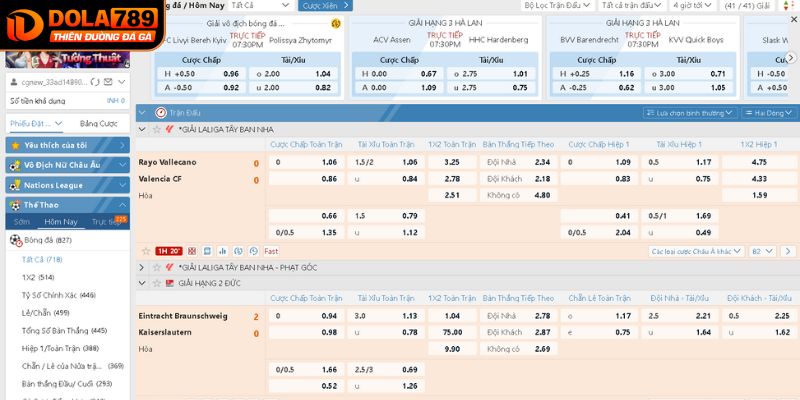
Task: Favorite the Giải Laliga Tây Ban Nha league star
Action: [x=157, y=130]
